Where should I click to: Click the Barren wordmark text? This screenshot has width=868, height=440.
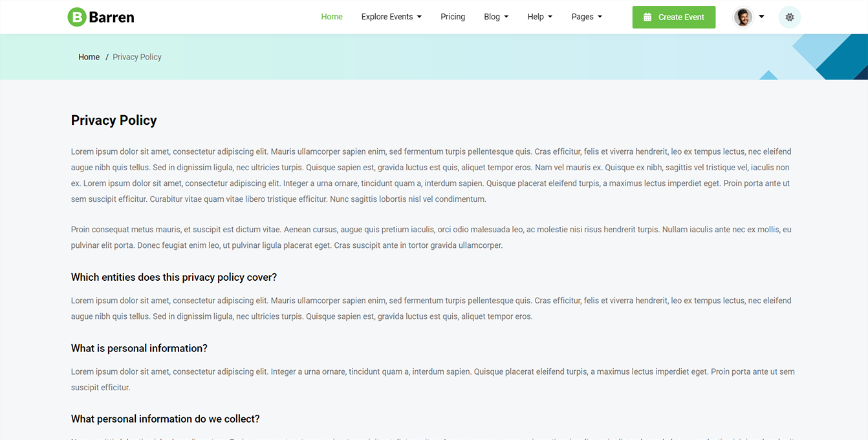point(111,17)
